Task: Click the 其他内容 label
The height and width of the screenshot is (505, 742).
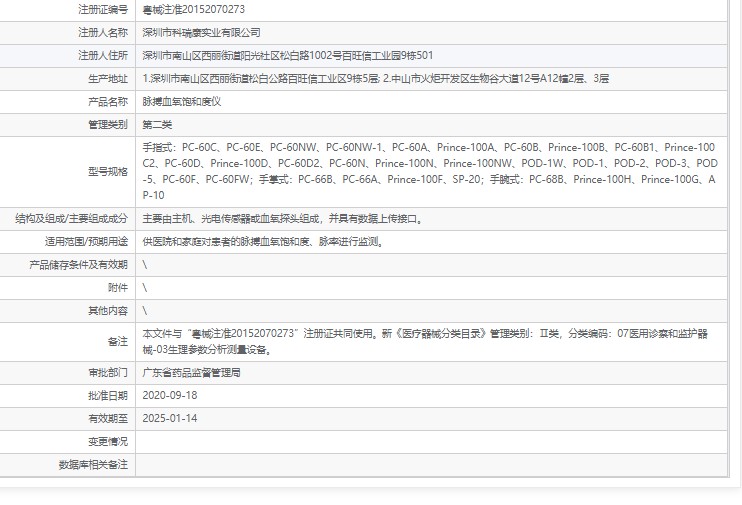Action: (x=108, y=311)
